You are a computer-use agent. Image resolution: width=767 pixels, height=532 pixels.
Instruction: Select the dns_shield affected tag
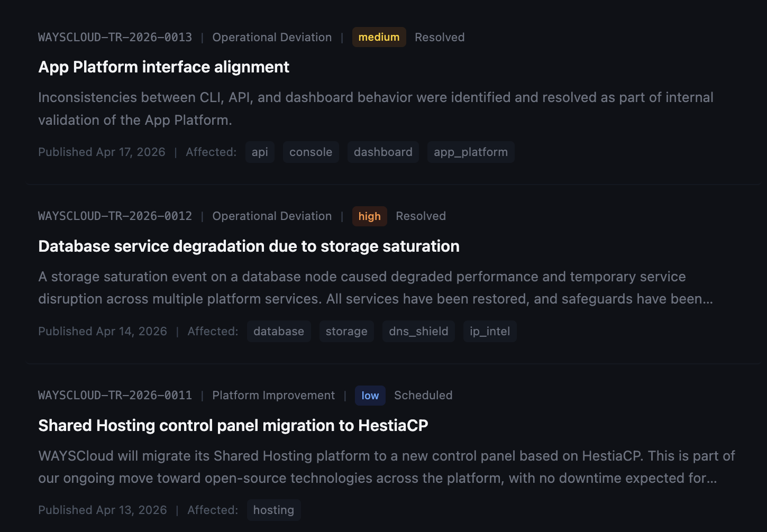pyautogui.click(x=418, y=331)
